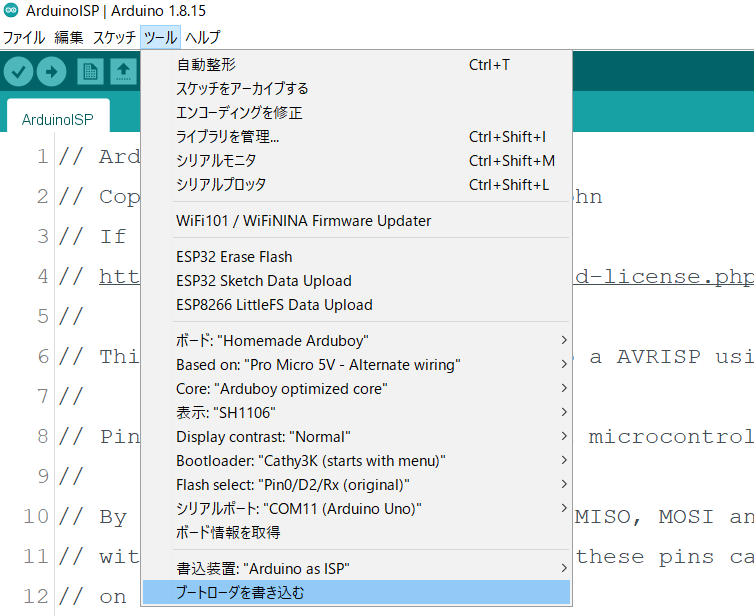Open Bootloader "Cathy3K" submenu
The image size is (755, 616).
coord(356,461)
